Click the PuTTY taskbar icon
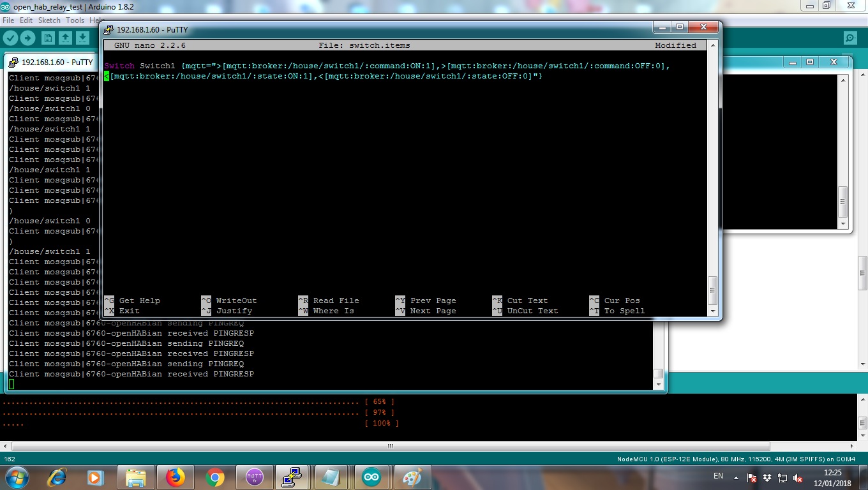This screenshot has width=868, height=490. (x=292, y=477)
